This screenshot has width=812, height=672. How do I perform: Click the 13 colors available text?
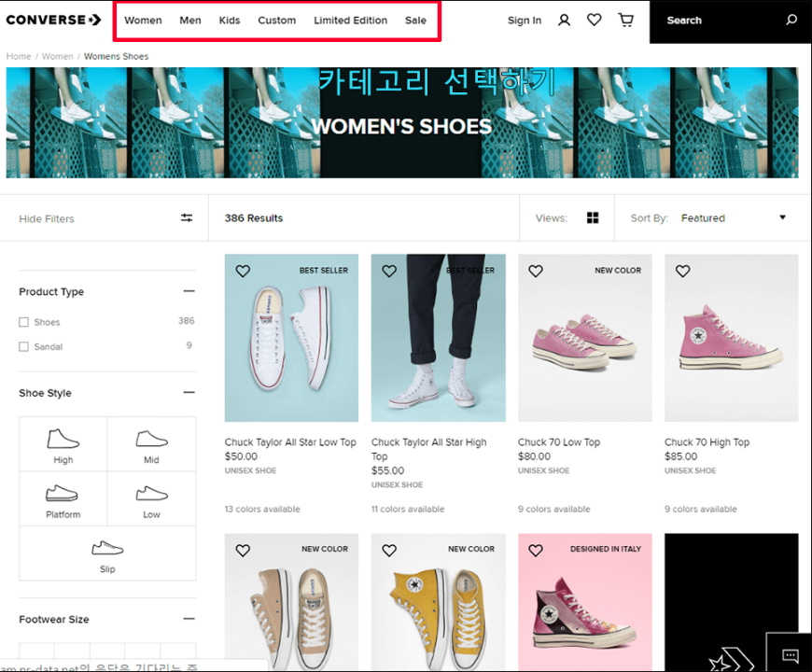coord(262,509)
